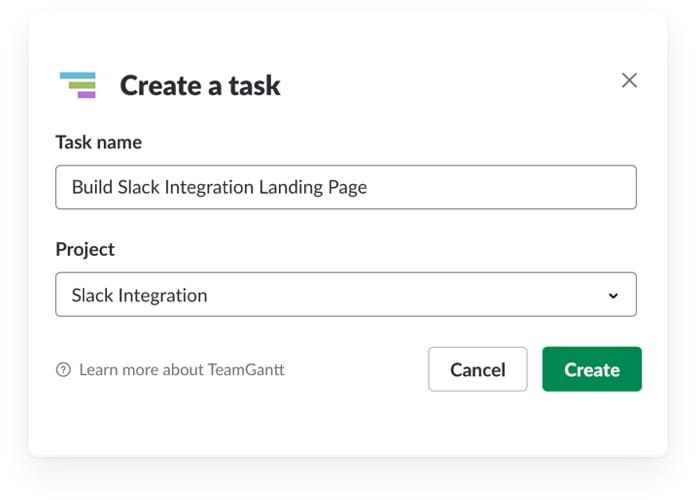Click the "Create a task" heading

coord(200,86)
